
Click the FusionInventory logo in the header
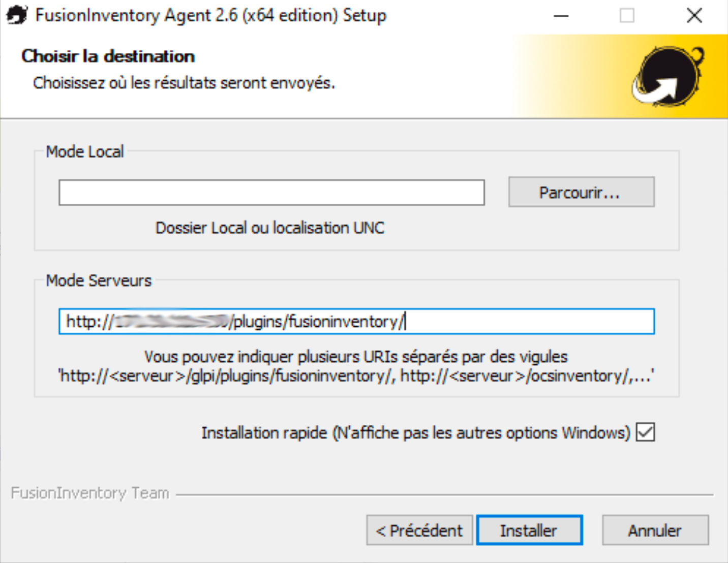tap(668, 76)
